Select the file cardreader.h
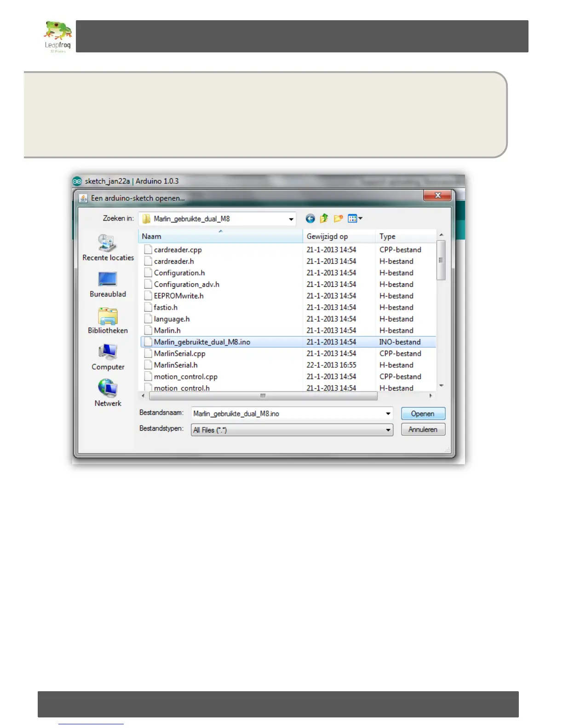The height and width of the screenshot is (728, 563). (x=174, y=261)
